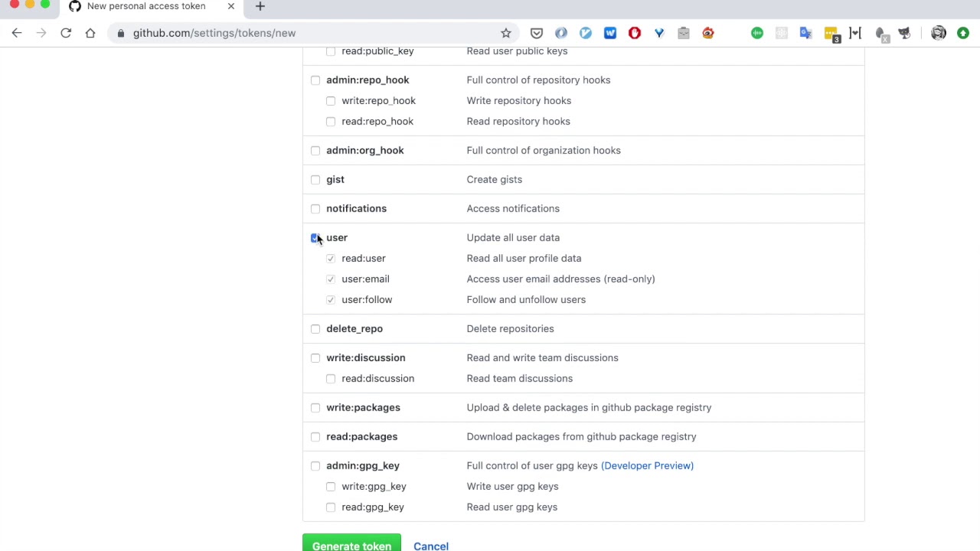This screenshot has width=980, height=551.
Task: Enable the gist scope checkbox
Action: pos(315,179)
